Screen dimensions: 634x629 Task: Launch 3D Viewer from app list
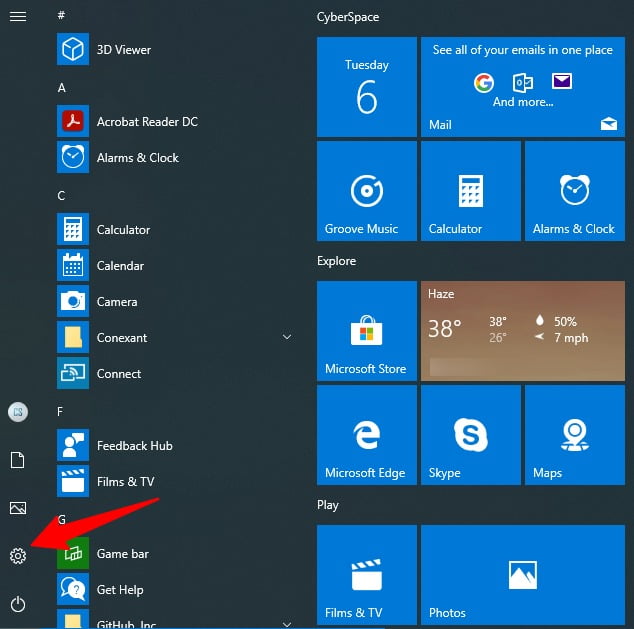tap(174, 49)
